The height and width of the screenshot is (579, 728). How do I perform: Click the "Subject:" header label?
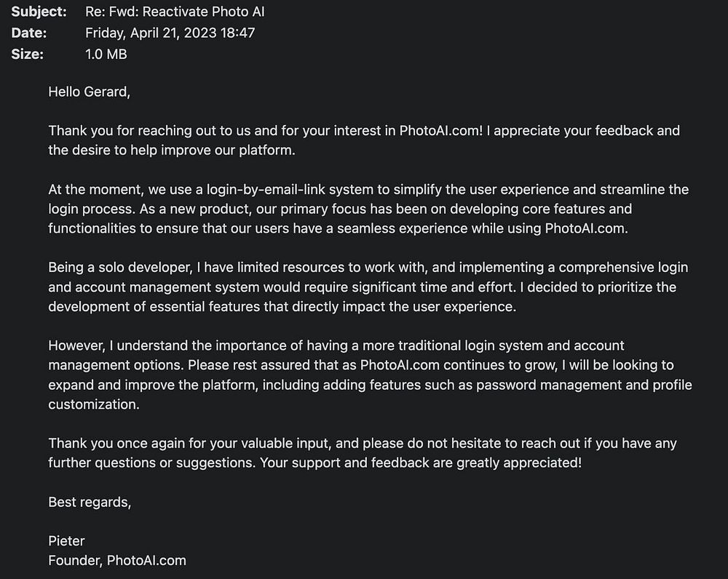point(39,12)
